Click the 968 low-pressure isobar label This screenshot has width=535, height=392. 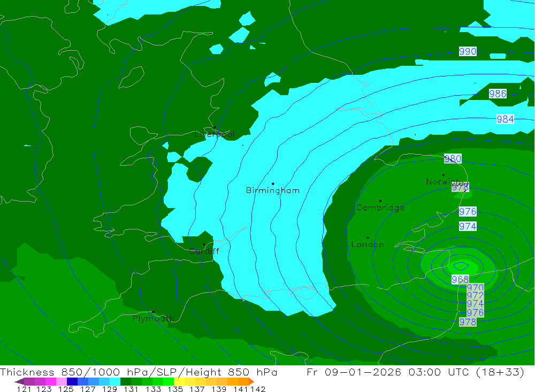pos(460,280)
